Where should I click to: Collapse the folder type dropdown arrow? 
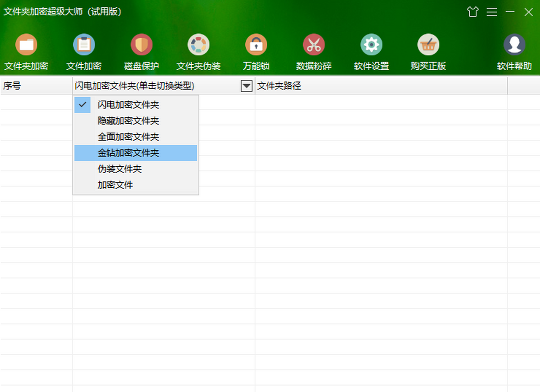[x=247, y=86]
